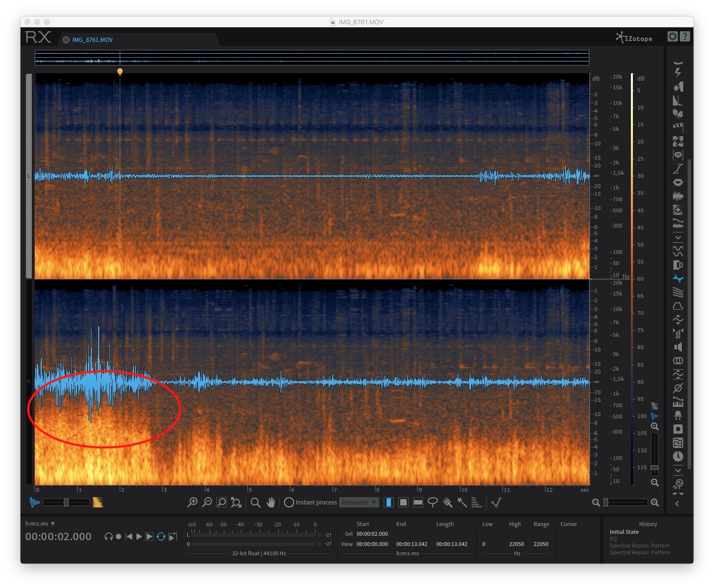Open the Mouth De-click lips module

[678, 182]
